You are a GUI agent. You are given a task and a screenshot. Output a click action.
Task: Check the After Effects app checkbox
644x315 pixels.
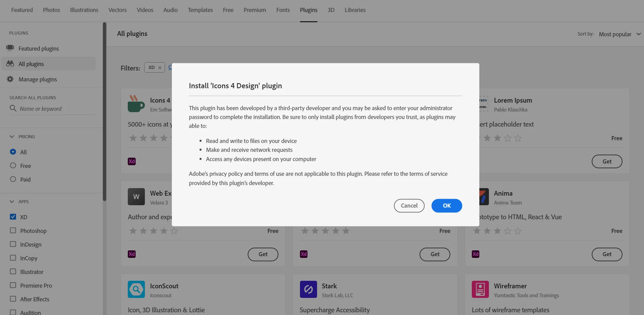click(13, 299)
